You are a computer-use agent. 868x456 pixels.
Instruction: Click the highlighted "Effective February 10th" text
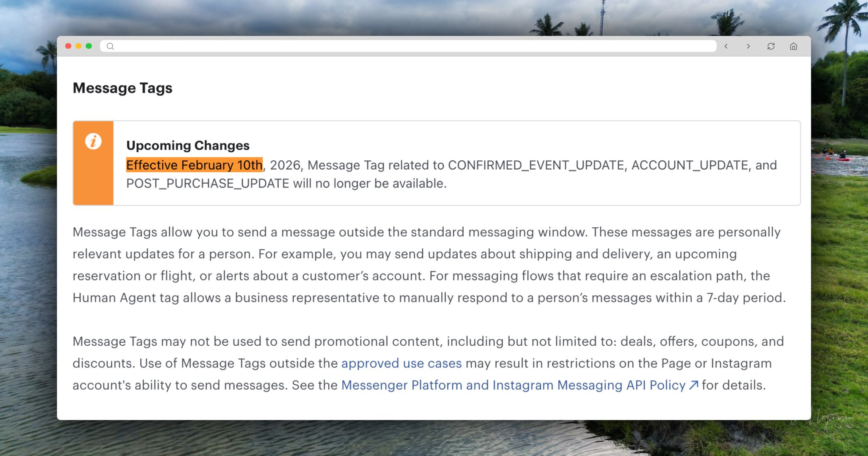(194, 165)
